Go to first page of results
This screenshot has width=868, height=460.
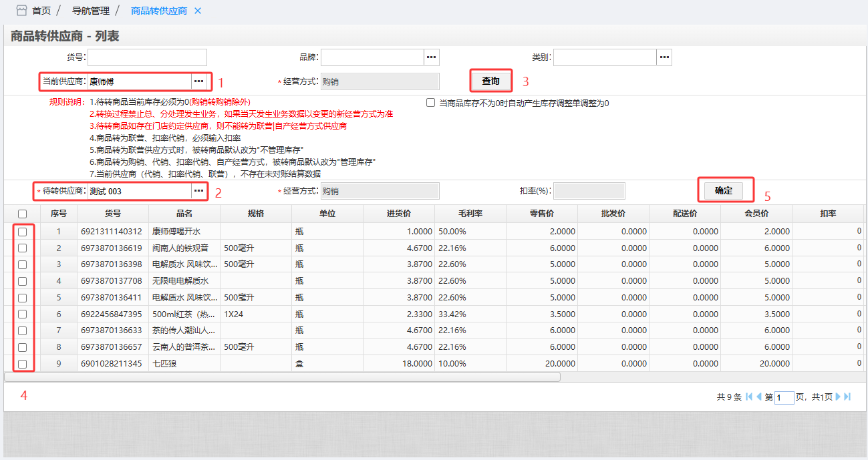(749, 397)
